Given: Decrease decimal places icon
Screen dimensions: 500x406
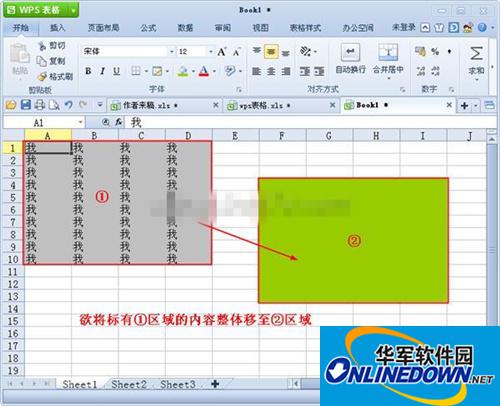Looking at the screenshot, I should 435,71.
